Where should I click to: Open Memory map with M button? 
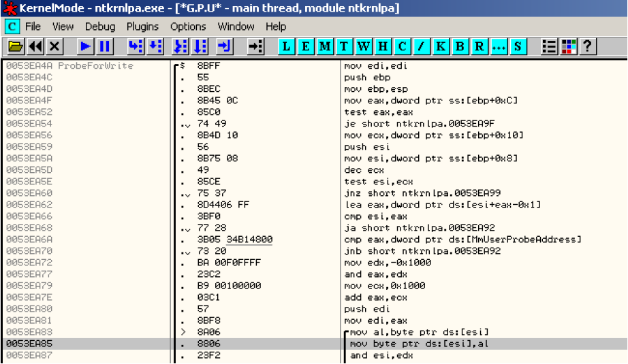(325, 46)
